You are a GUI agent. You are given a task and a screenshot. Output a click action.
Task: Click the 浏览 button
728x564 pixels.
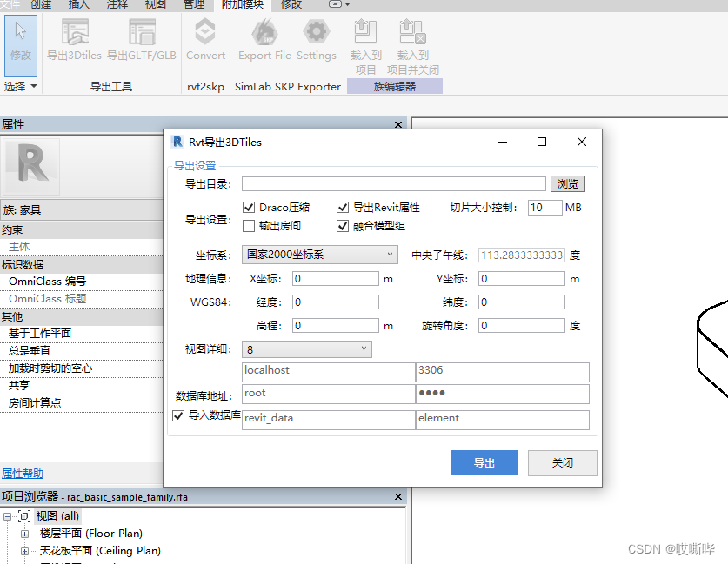(568, 183)
